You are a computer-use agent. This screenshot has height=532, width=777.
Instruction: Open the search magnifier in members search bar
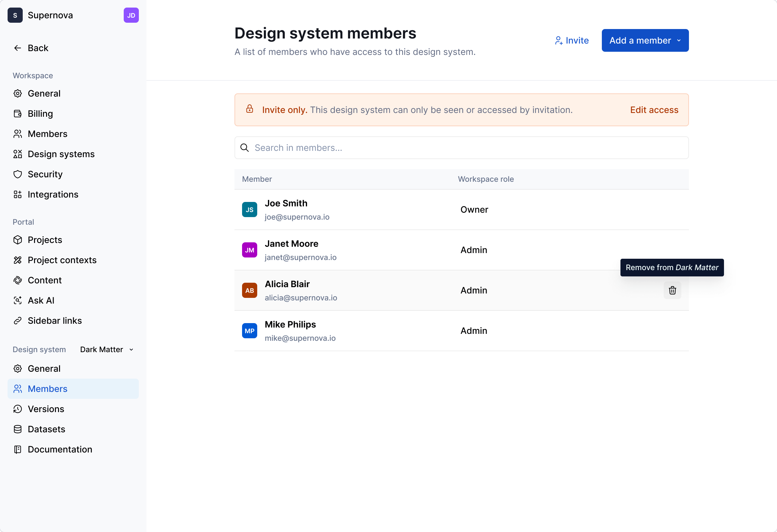coord(244,148)
